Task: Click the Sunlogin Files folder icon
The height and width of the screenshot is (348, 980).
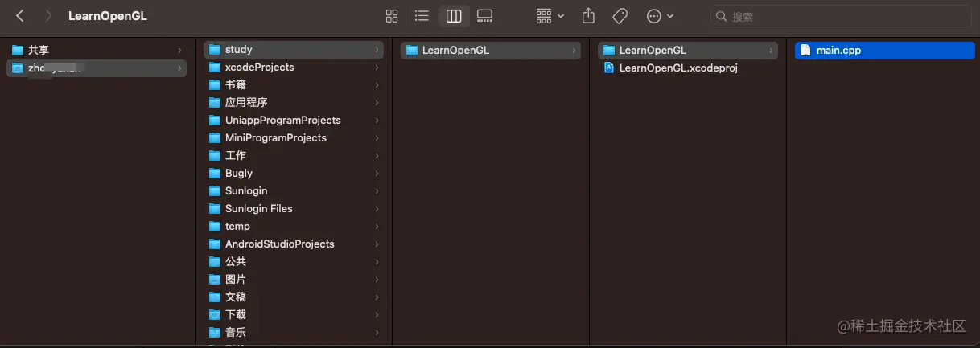Action: click(x=215, y=209)
